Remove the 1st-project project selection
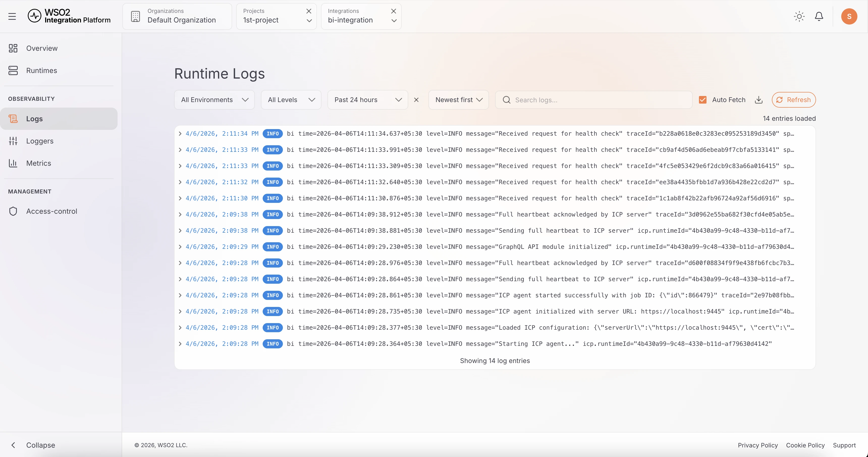The height and width of the screenshot is (457, 868). pyautogui.click(x=309, y=11)
